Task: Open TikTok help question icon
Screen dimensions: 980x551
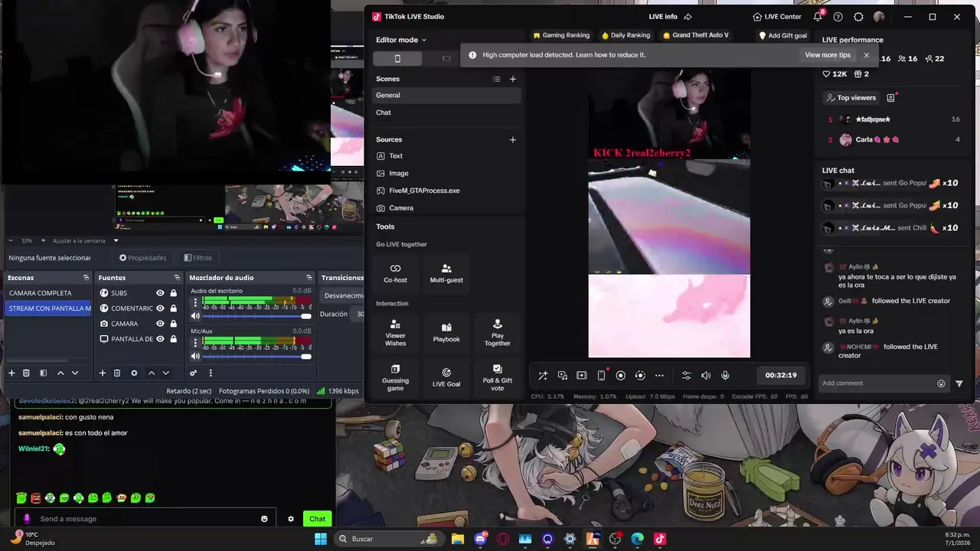Action: (x=838, y=17)
